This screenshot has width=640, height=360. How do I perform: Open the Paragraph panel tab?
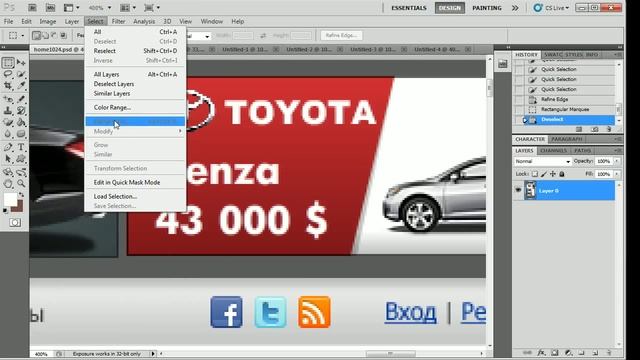pos(567,139)
